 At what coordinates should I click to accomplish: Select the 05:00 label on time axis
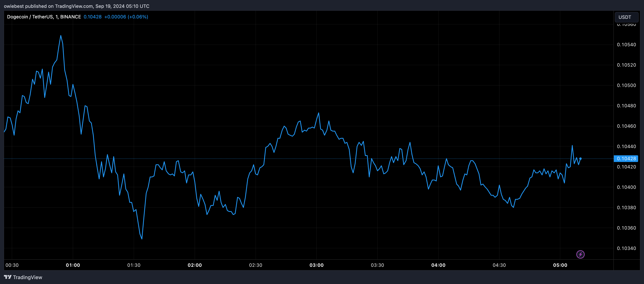click(x=561, y=265)
